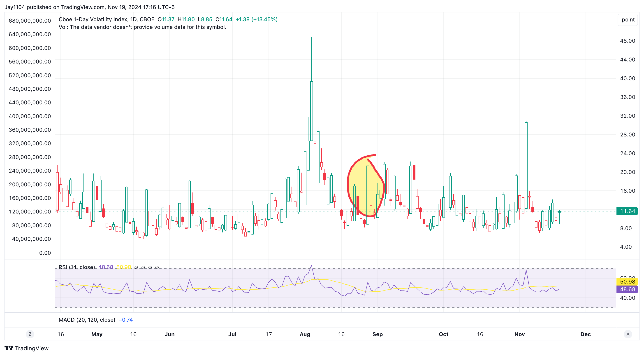The image size is (644, 356).
Task: Click the 8.00 price axis label
Action: (626, 228)
